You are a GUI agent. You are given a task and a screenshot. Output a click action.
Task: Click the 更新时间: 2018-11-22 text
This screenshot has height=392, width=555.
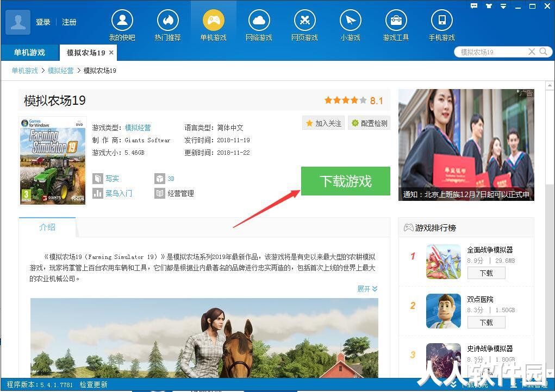pos(217,153)
